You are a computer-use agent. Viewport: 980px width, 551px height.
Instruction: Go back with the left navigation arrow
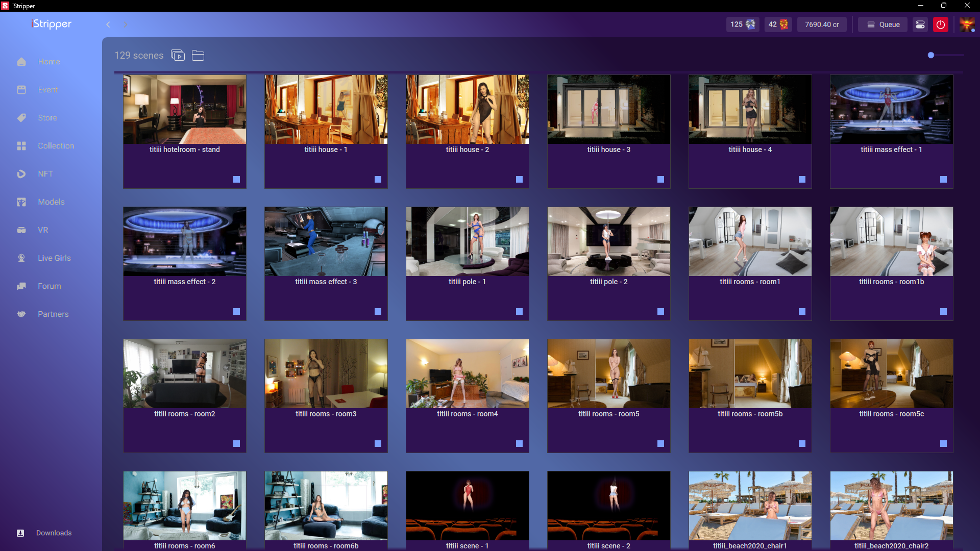click(108, 24)
